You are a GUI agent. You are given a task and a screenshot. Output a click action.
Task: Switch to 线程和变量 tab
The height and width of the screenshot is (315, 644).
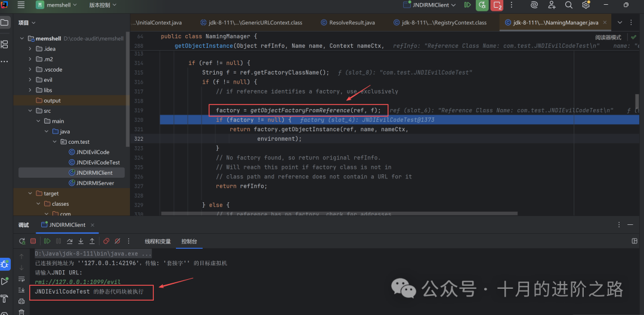(x=157, y=242)
